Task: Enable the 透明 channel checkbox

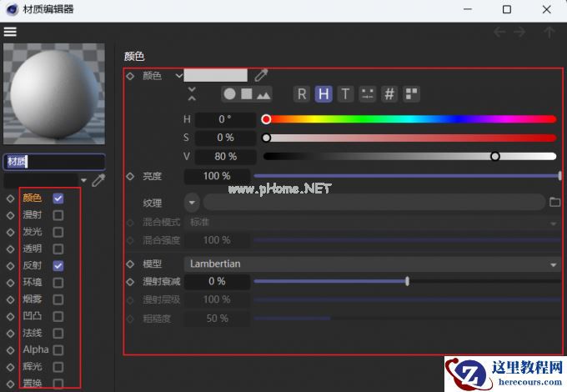Action: (x=58, y=249)
